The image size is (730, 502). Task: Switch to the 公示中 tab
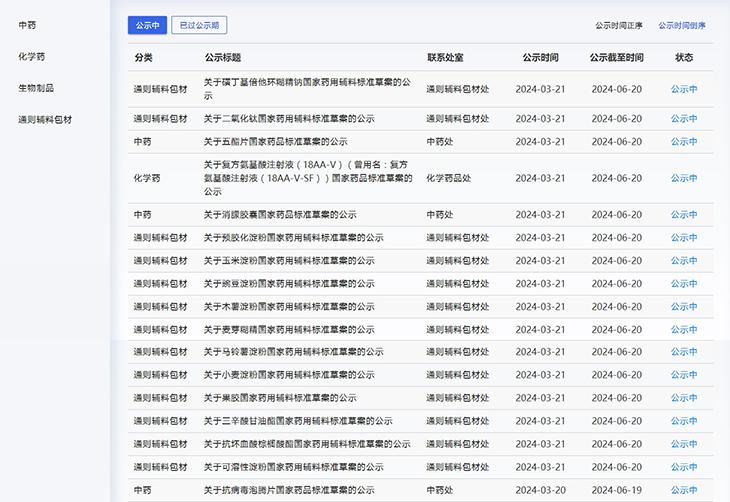[147, 25]
